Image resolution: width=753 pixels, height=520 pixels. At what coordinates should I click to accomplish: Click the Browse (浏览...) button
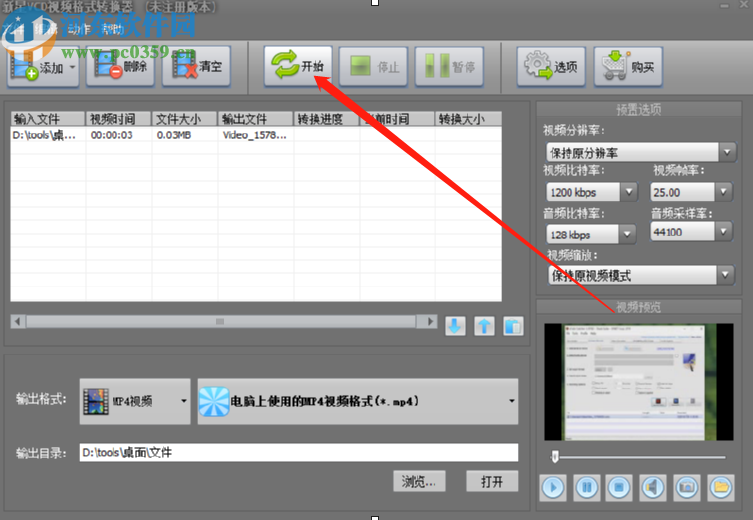pos(419,481)
